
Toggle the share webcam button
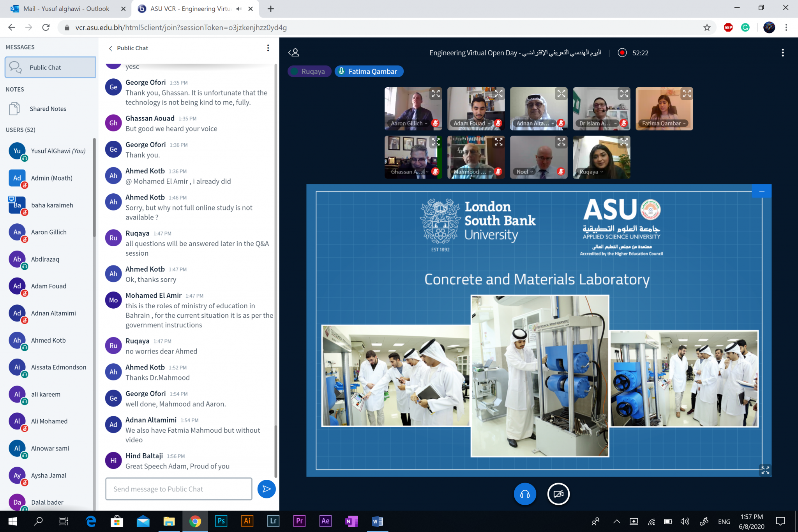558,494
